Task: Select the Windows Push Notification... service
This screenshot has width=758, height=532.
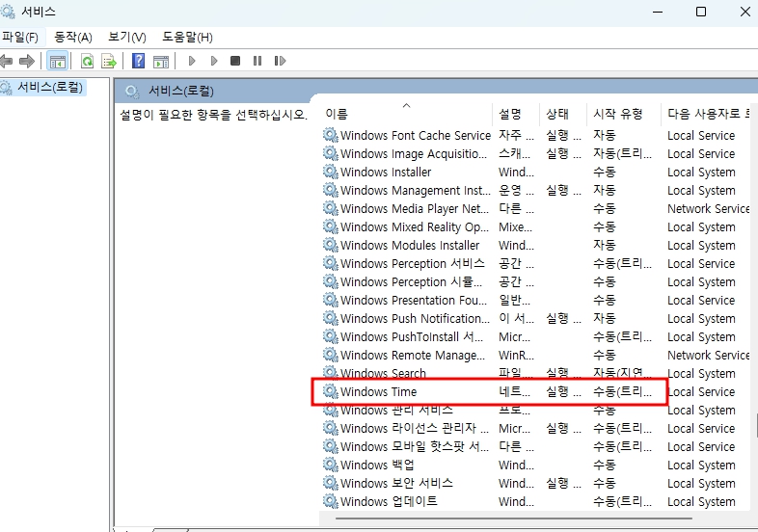Action: [x=535, y=318]
